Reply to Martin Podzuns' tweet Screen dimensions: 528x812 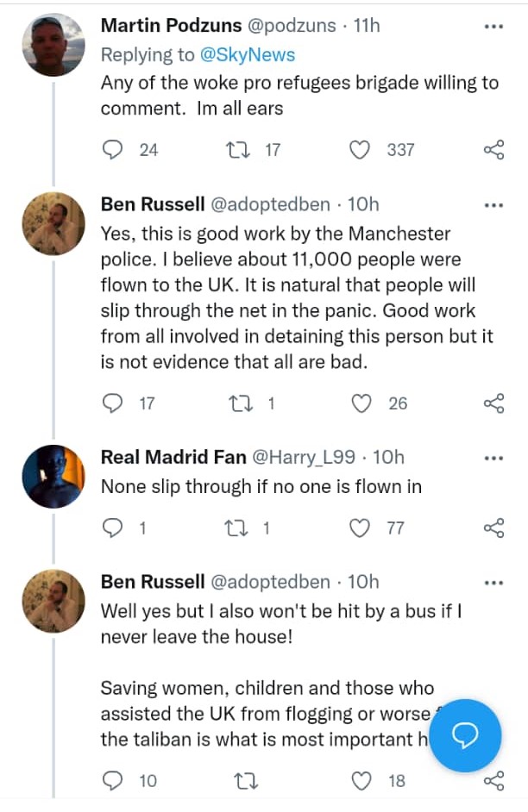[x=113, y=150]
